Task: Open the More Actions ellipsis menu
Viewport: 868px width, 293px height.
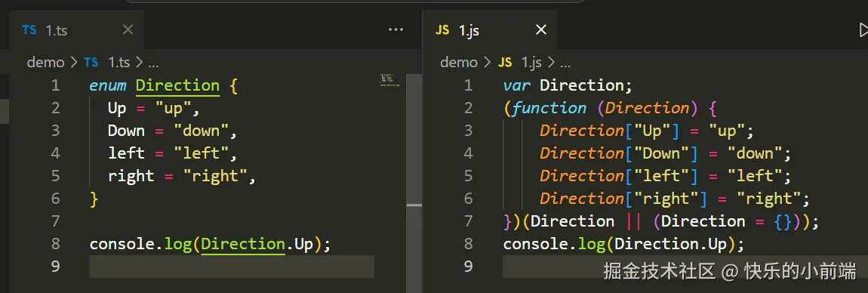Action: click(x=396, y=30)
